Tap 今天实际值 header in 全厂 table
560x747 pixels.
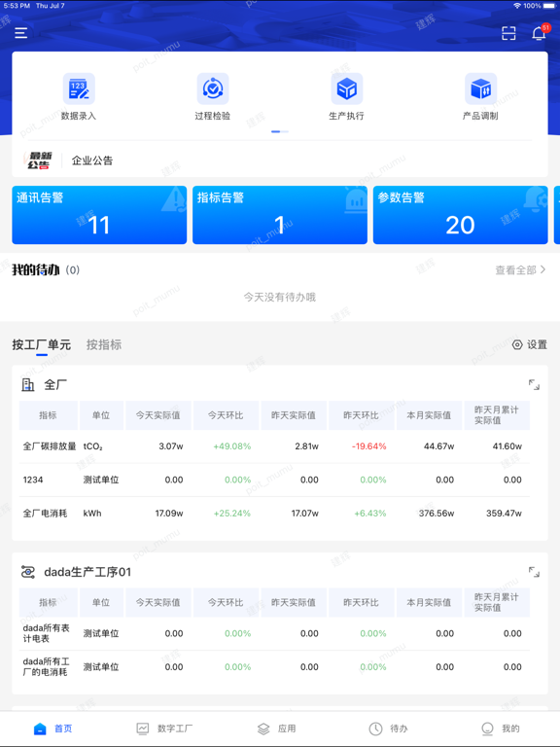pyautogui.click(x=158, y=415)
